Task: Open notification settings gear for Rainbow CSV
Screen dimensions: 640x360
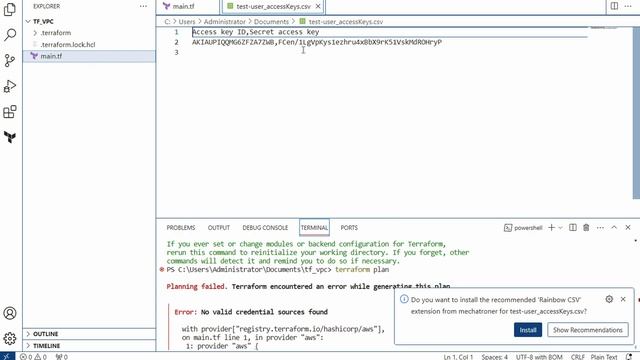Action: [x=609, y=299]
